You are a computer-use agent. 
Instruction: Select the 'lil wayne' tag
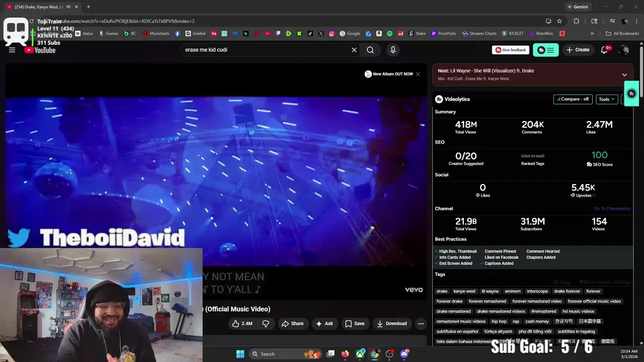tap(490, 291)
